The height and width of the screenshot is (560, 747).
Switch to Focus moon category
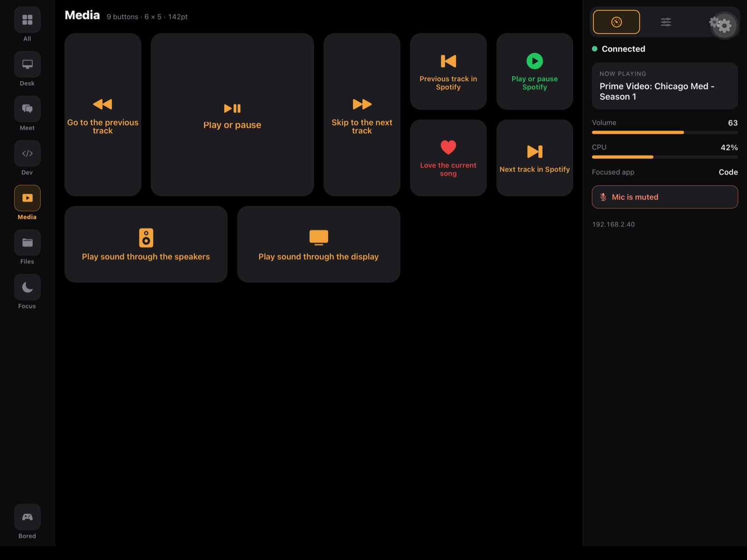[27, 287]
